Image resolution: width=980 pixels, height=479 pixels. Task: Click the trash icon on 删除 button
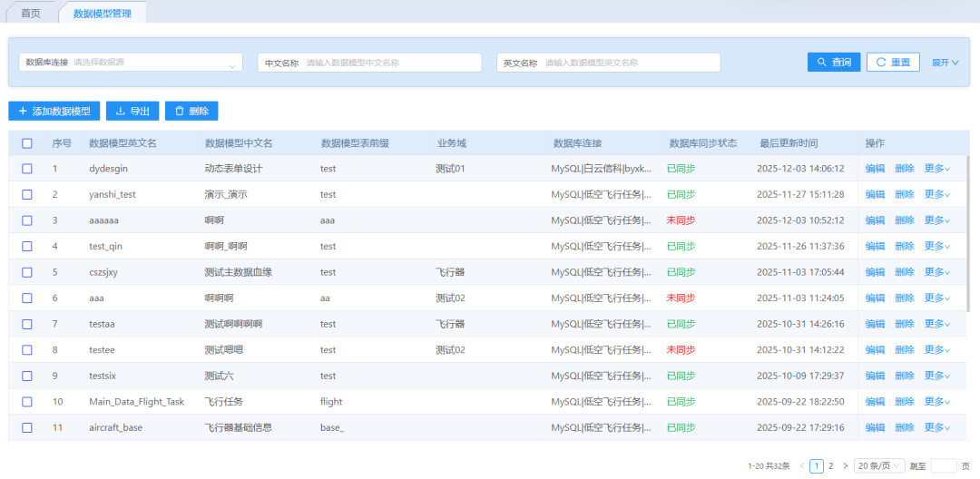[x=179, y=111]
